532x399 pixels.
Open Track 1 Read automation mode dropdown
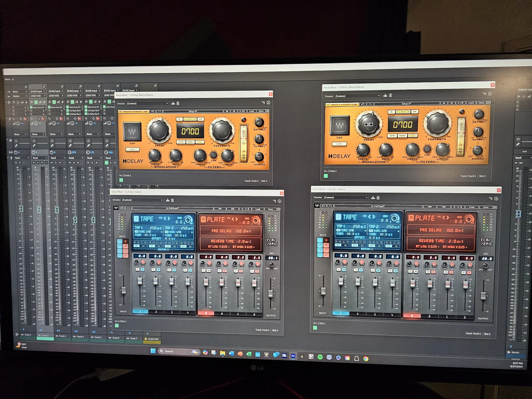[22, 158]
